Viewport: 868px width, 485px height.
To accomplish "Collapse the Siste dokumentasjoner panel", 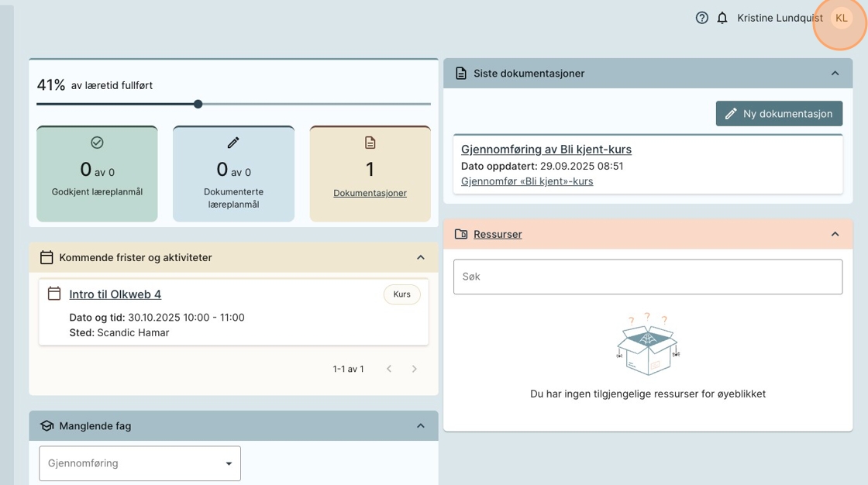I will pyautogui.click(x=835, y=74).
